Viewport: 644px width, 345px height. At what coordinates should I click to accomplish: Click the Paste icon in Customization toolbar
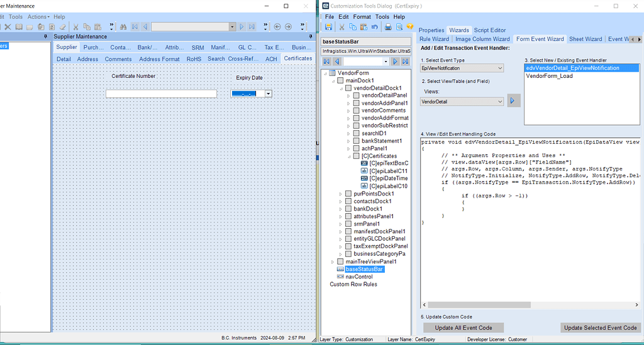pyautogui.click(x=364, y=27)
